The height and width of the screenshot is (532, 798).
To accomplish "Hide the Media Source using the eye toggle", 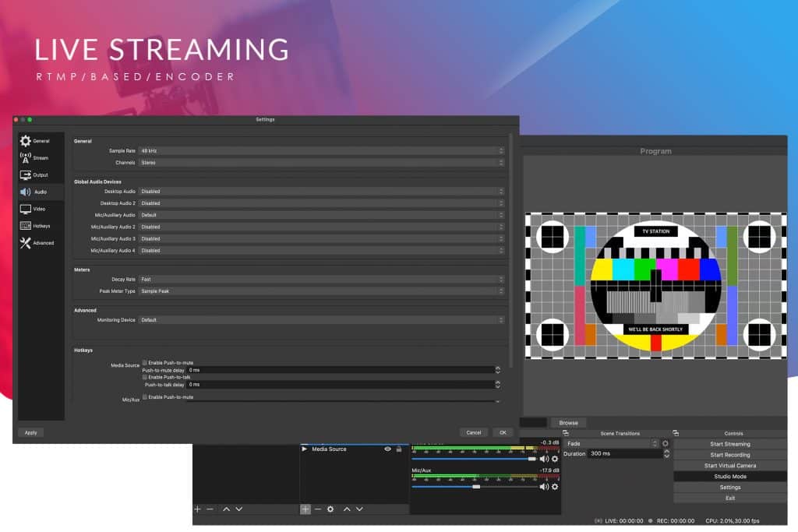I will click(x=387, y=449).
